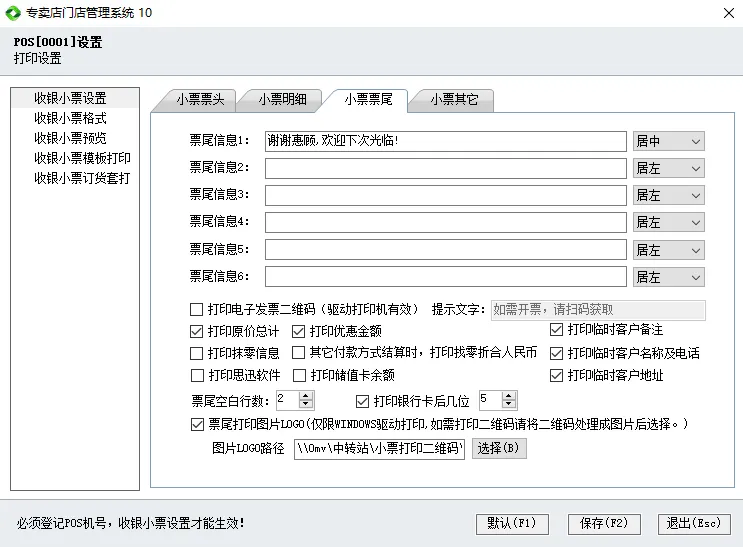
Task: Click the 票尾空白行数 value field
Action: (x=288, y=400)
